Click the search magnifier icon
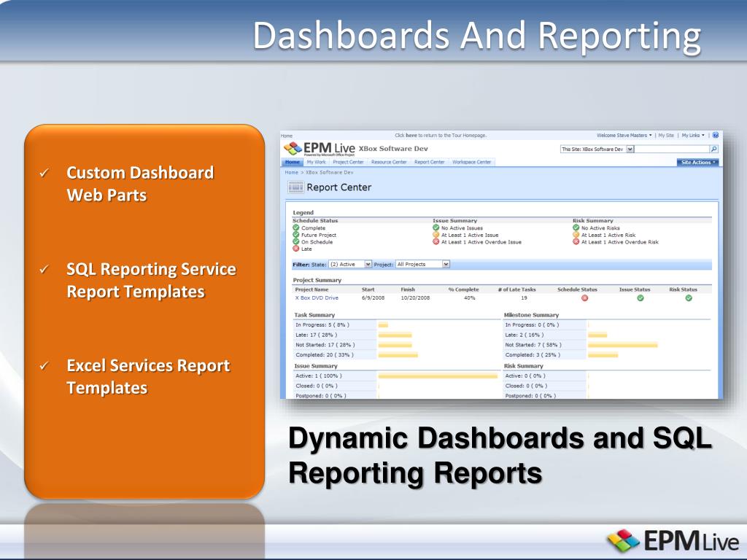This screenshot has height=560, width=747. pyautogui.click(x=713, y=149)
